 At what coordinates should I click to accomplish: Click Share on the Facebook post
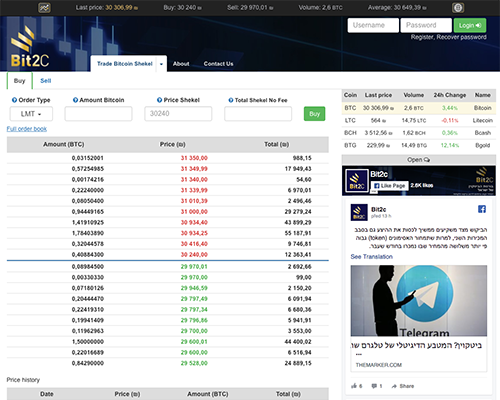pos(403,386)
